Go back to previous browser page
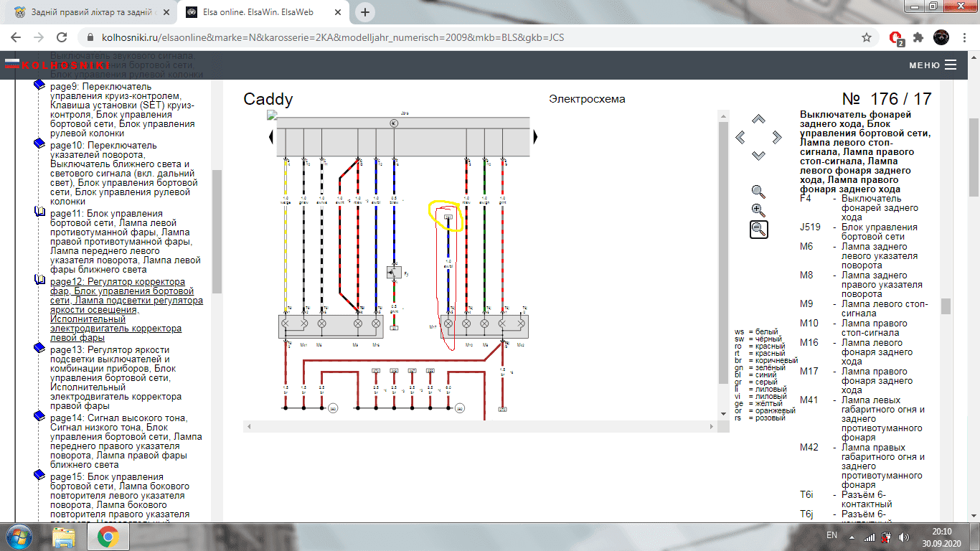The width and height of the screenshot is (980, 551). [x=16, y=37]
